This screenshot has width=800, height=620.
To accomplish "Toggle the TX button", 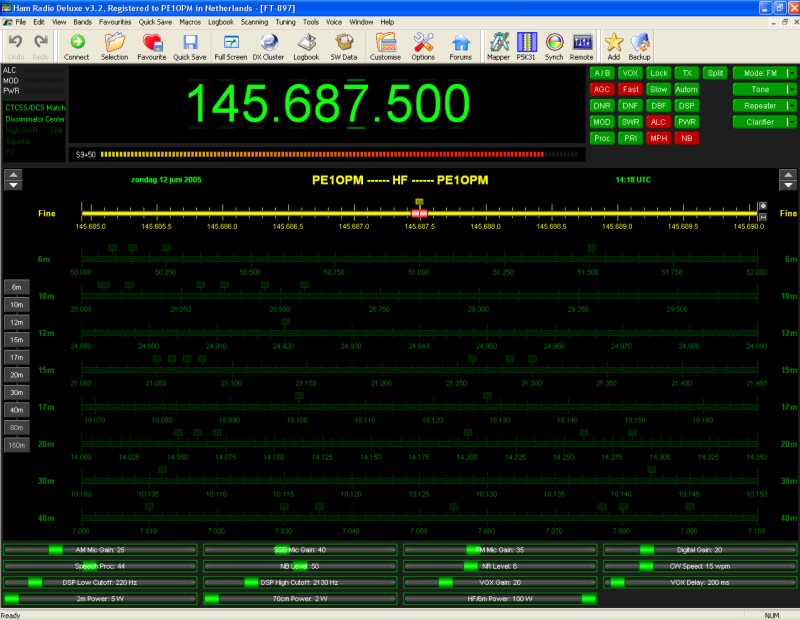I will point(687,73).
